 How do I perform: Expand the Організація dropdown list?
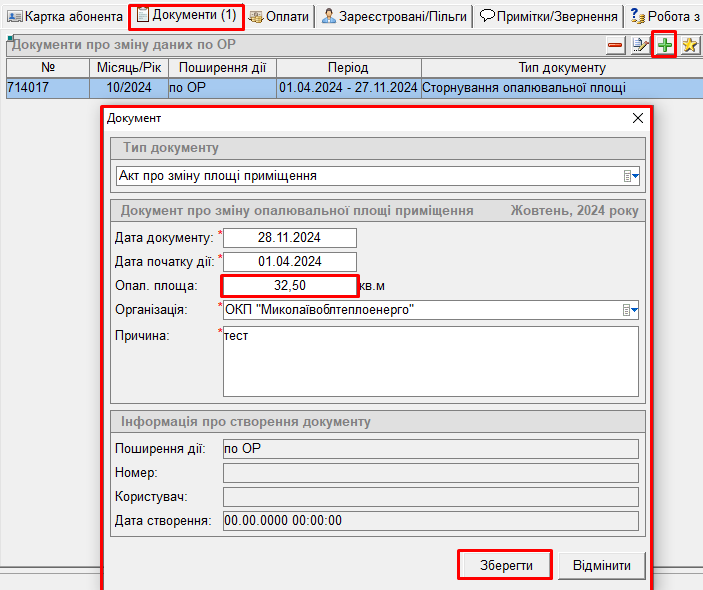coord(631,310)
